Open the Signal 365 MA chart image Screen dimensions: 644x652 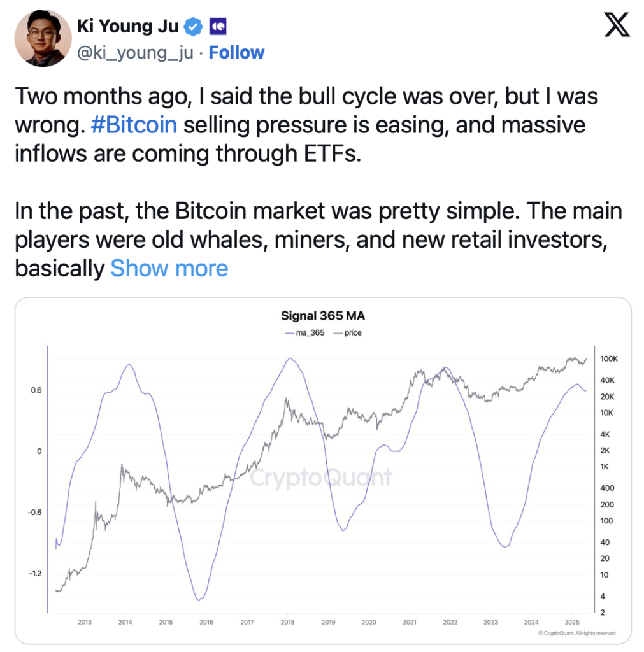pos(323,471)
